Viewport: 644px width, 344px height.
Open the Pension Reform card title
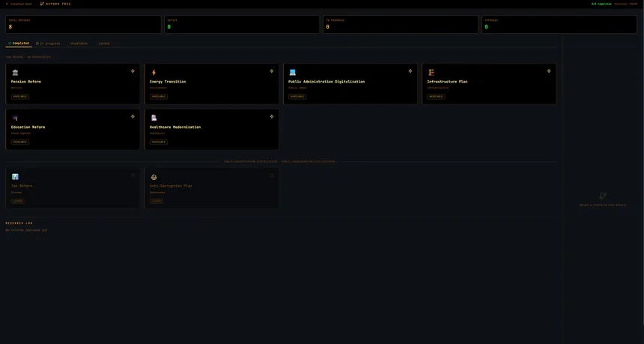26,82
